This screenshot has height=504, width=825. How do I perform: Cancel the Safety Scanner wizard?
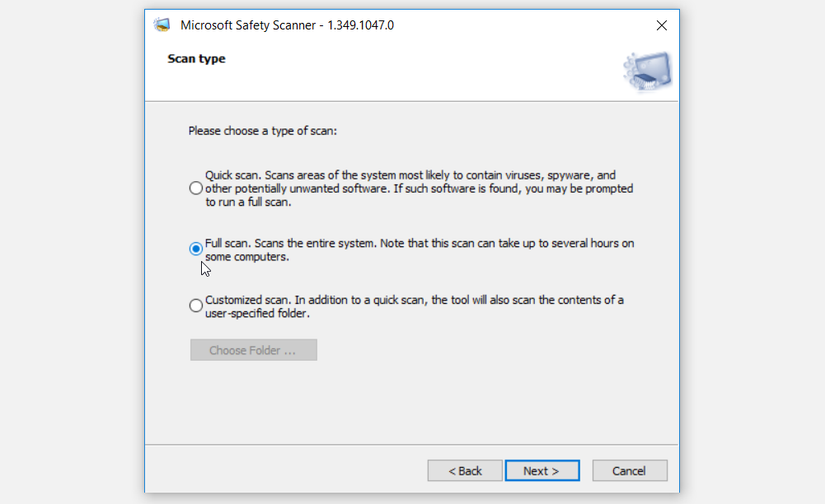tap(630, 470)
